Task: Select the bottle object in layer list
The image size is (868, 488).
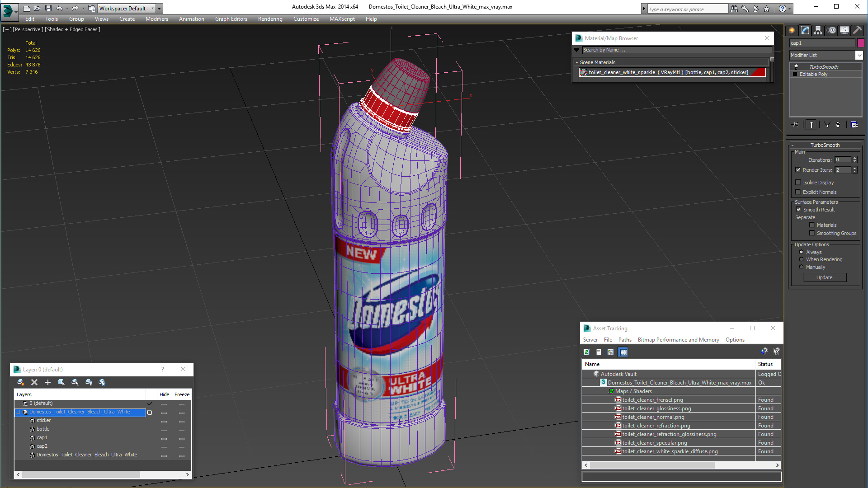Action: tap(43, 429)
